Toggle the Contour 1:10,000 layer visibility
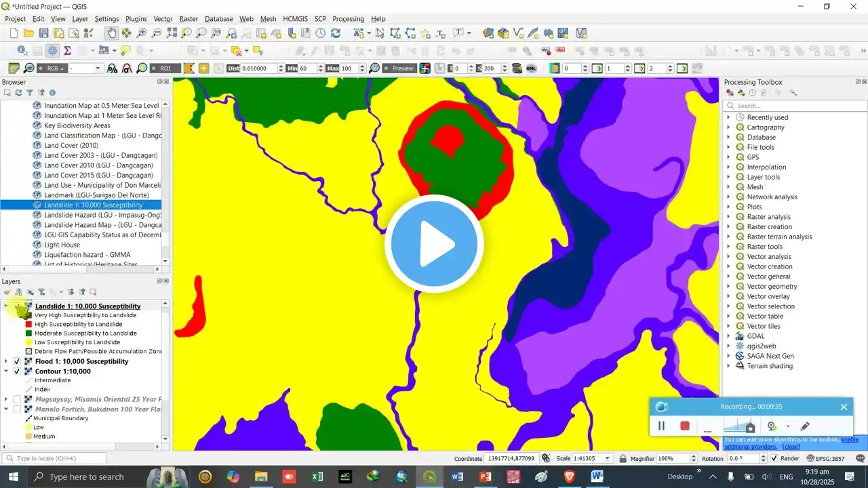The image size is (868, 488). [x=17, y=371]
